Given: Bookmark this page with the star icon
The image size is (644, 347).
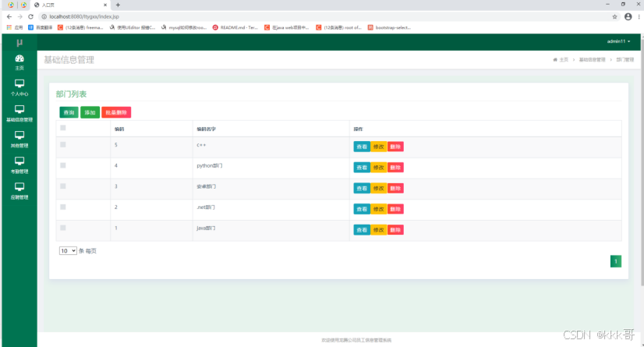Looking at the screenshot, I should tap(614, 16).
